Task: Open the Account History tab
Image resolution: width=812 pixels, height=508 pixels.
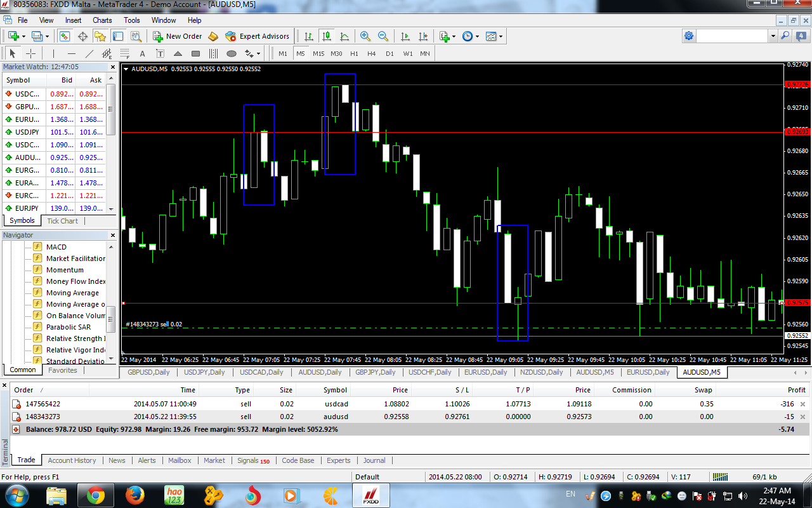Action: point(72,460)
